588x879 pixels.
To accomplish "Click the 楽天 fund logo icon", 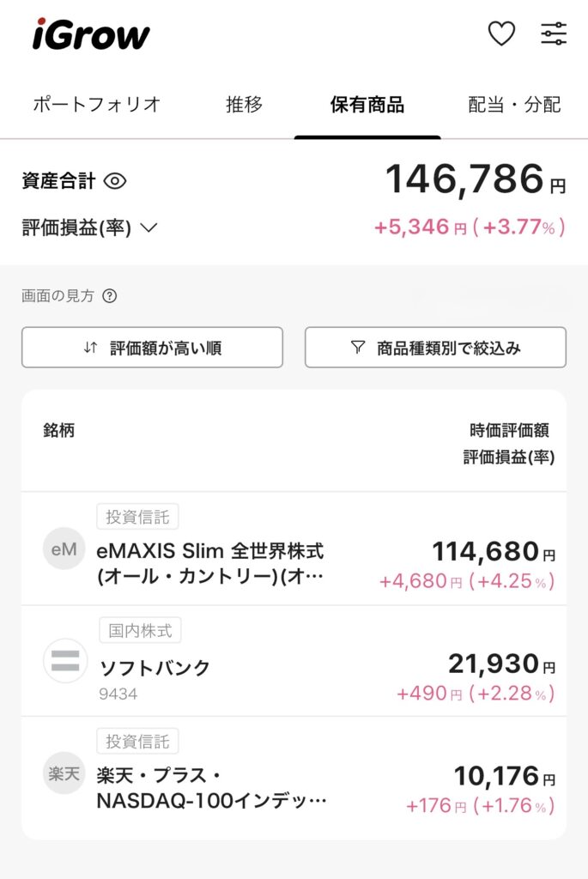I will pyautogui.click(x=64, y=773).
